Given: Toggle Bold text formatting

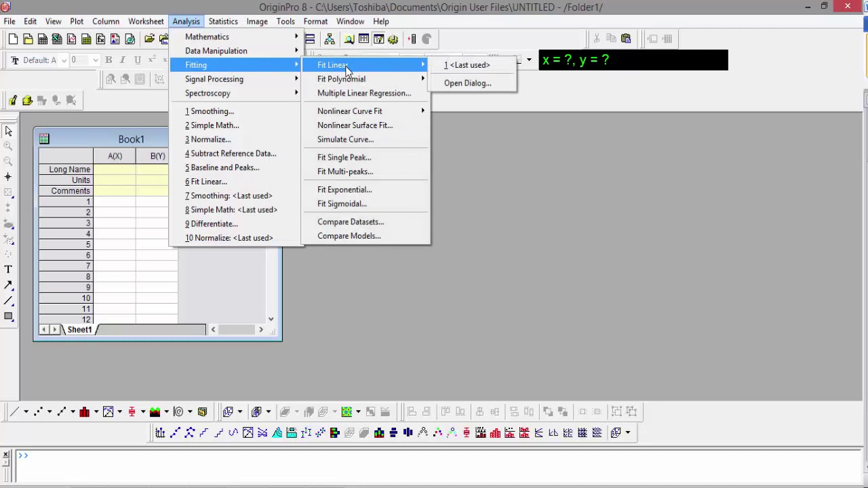Looking at the screenshot, I should (108, 60).
